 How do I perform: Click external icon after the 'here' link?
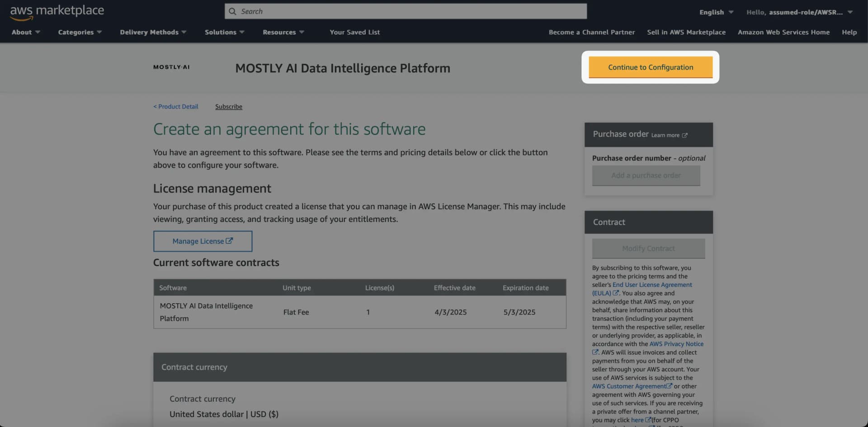[648, 420]
